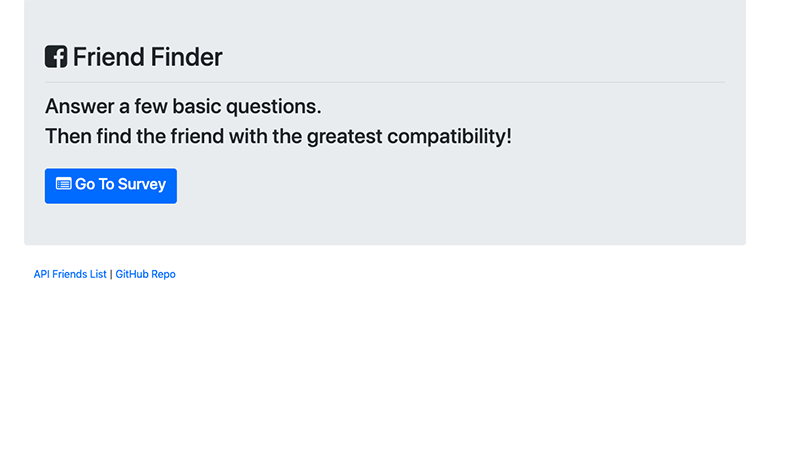The width and height of the screenshot is (800, 473).
Task: Click the horizontal divider under the heading
Action: [x=385, y=82]
